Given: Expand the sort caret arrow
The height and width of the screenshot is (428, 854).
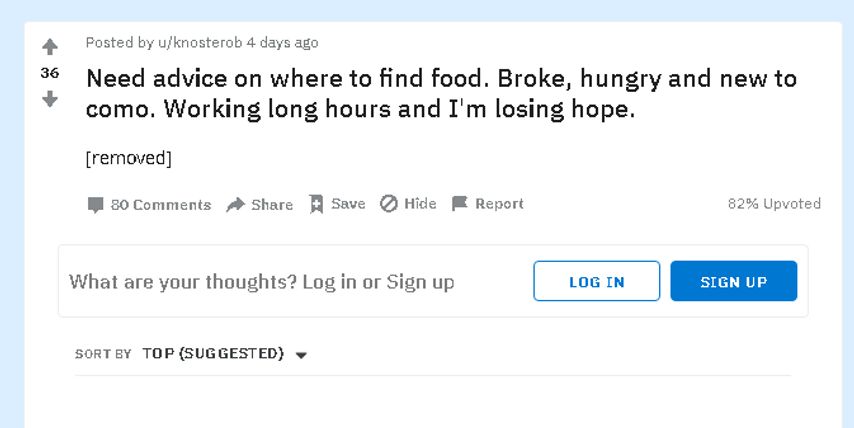Looking at the screenshot, I should tap(301, 355).
